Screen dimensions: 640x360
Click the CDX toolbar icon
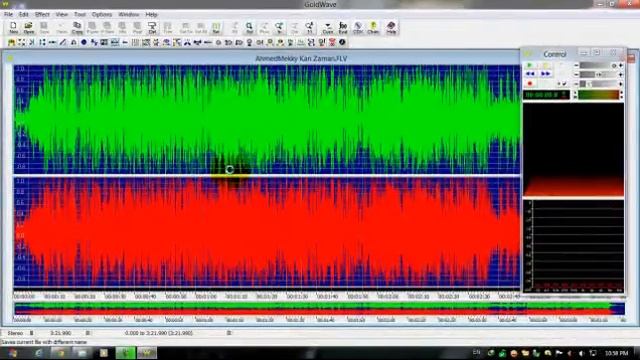(x=358, y=28)
